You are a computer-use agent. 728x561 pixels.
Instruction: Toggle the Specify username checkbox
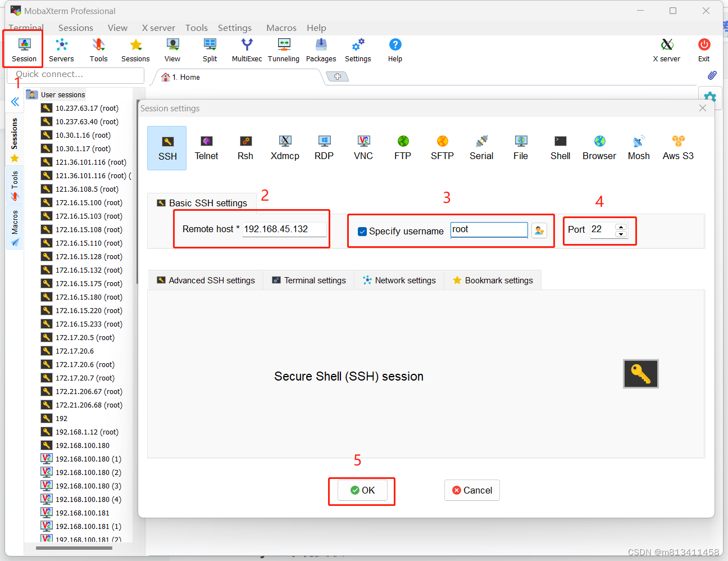click(362, 232)
